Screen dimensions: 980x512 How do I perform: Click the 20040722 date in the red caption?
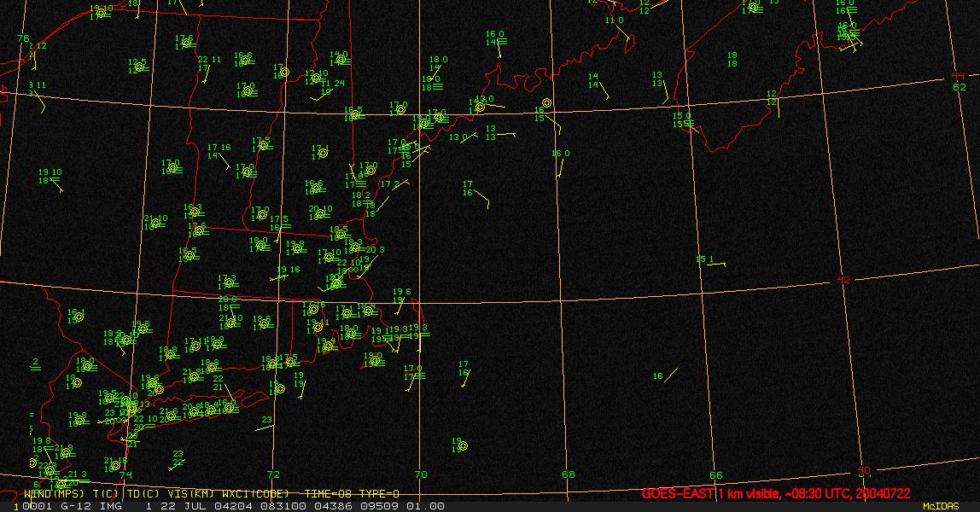883,494
